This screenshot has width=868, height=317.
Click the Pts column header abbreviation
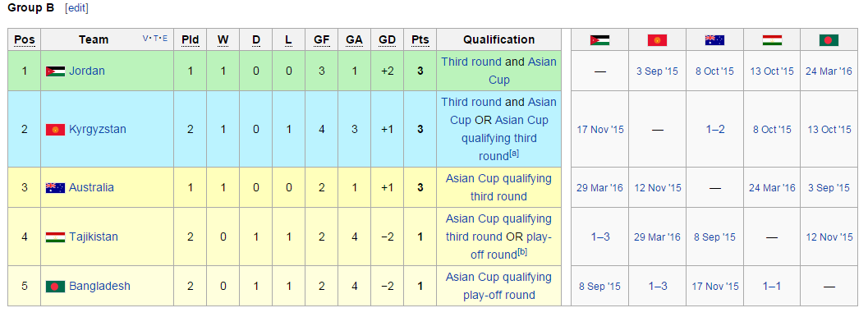tap(420, 40)
